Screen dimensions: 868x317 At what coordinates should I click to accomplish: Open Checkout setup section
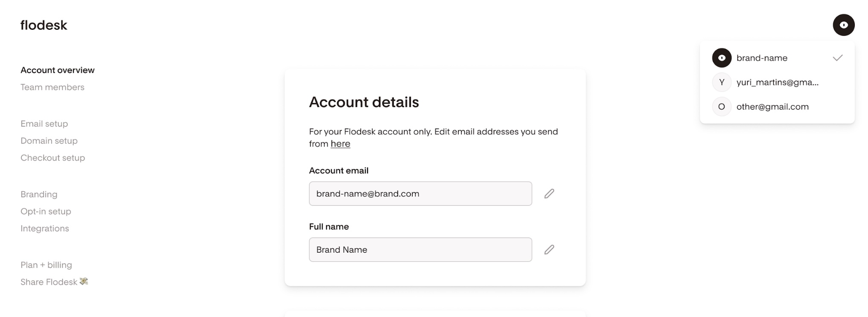[53, 158]
